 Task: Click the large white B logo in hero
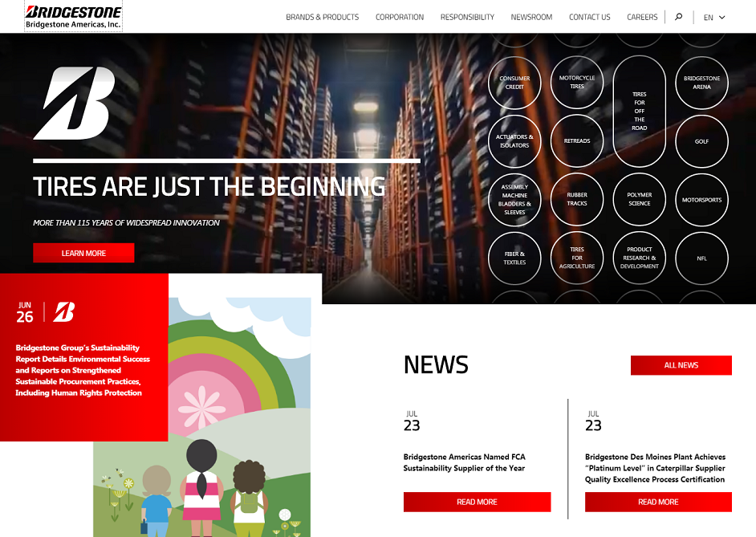75,104
